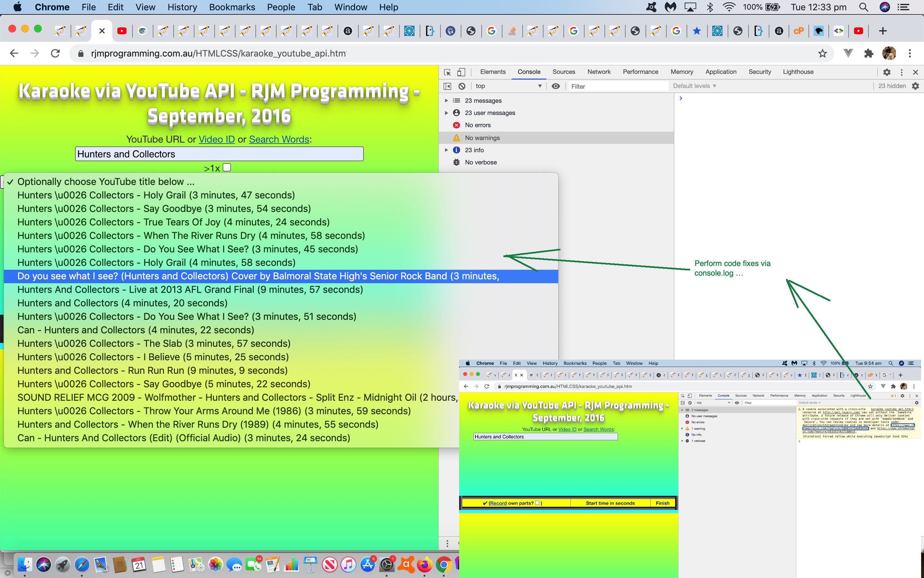
Task: Open the Application DevTools tab
Action: click(721, 72)
